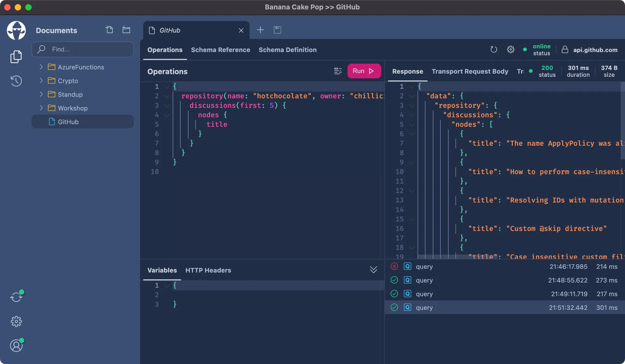Screen dimensions: 625x364
Task: Run the GraphQL operation
Action: click(x=364, y=71)
